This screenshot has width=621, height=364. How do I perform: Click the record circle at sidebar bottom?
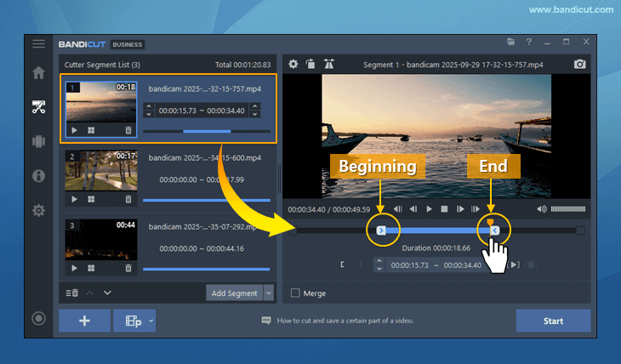(x=38, y=319)
